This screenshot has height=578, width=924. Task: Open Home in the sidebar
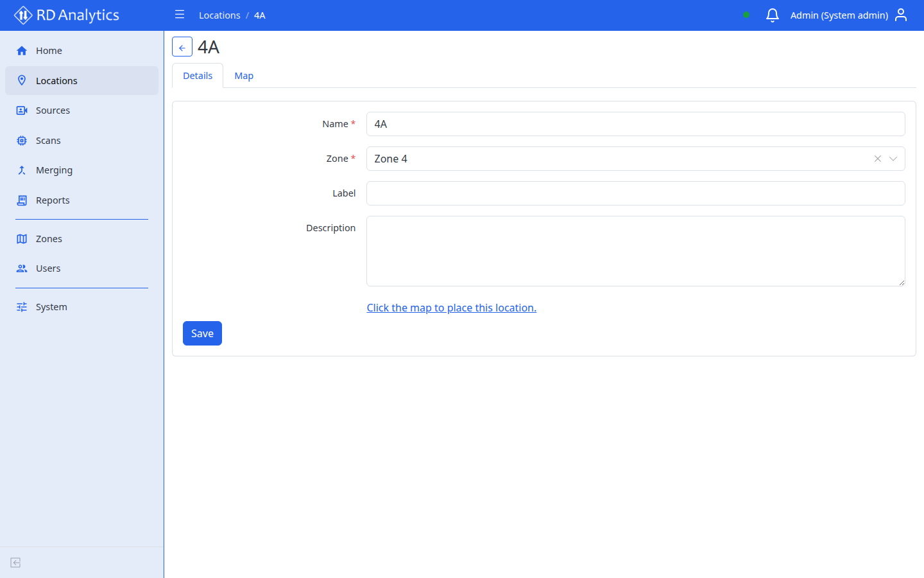(81, 51)
